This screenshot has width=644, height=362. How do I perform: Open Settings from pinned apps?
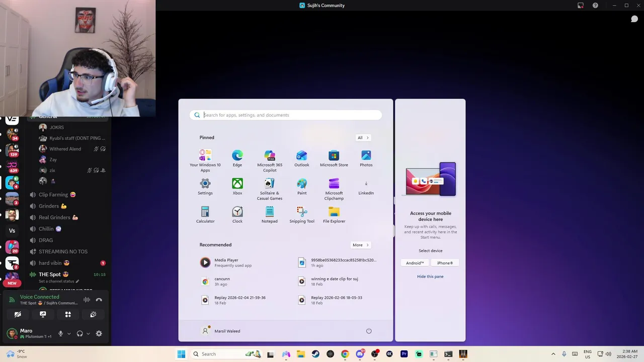(205, 187)
